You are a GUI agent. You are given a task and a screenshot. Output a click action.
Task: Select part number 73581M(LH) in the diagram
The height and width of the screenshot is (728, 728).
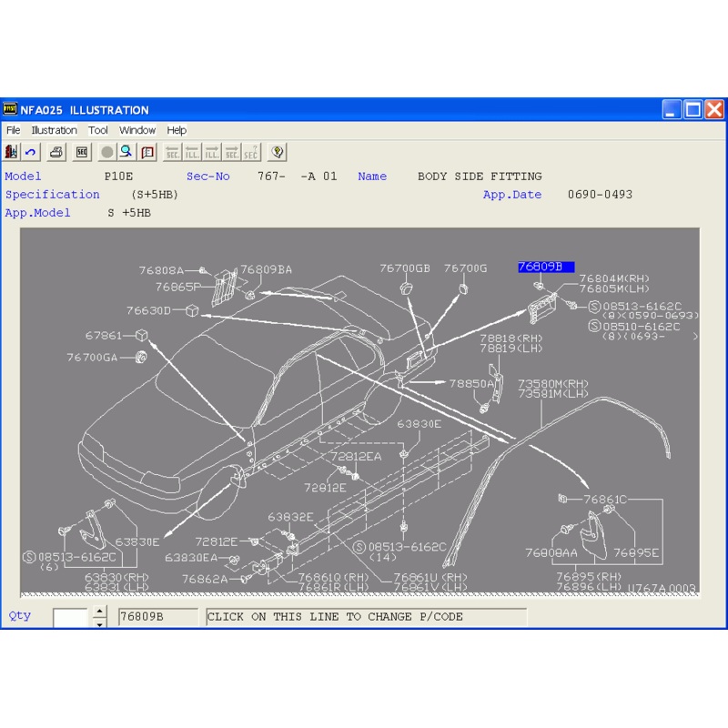coord(553,394)
